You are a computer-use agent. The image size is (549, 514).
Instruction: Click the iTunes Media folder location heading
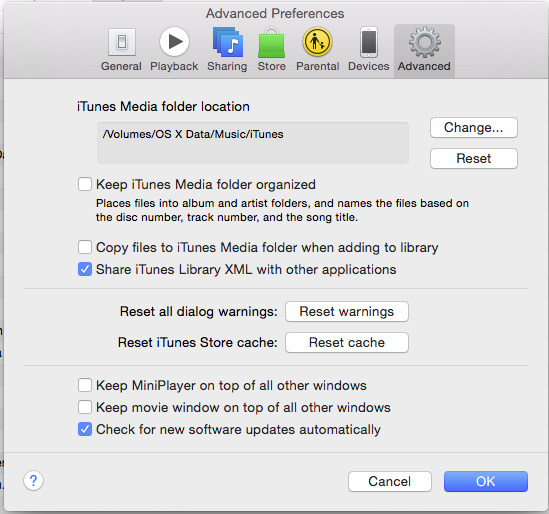point(163,106)
